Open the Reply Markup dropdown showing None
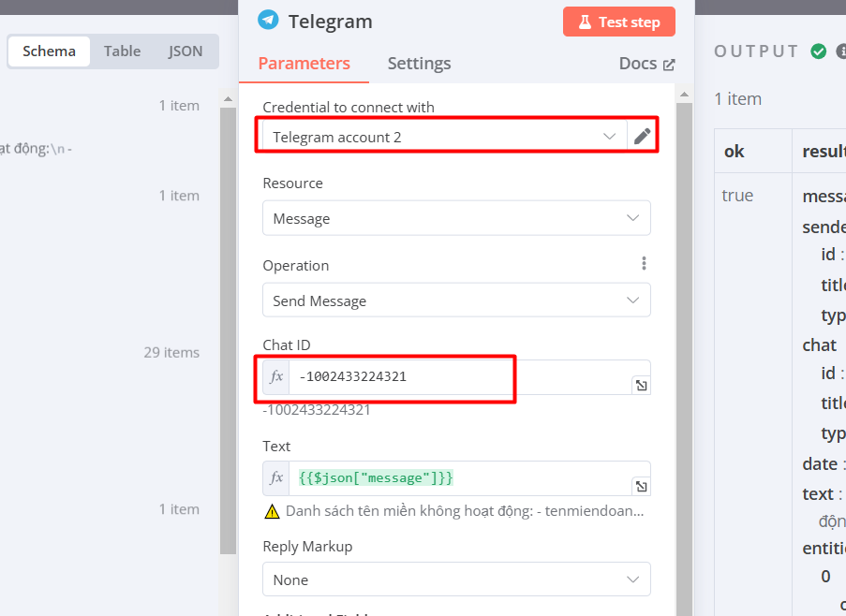Screen dimensions: 846x616 (x=456, y=579)
